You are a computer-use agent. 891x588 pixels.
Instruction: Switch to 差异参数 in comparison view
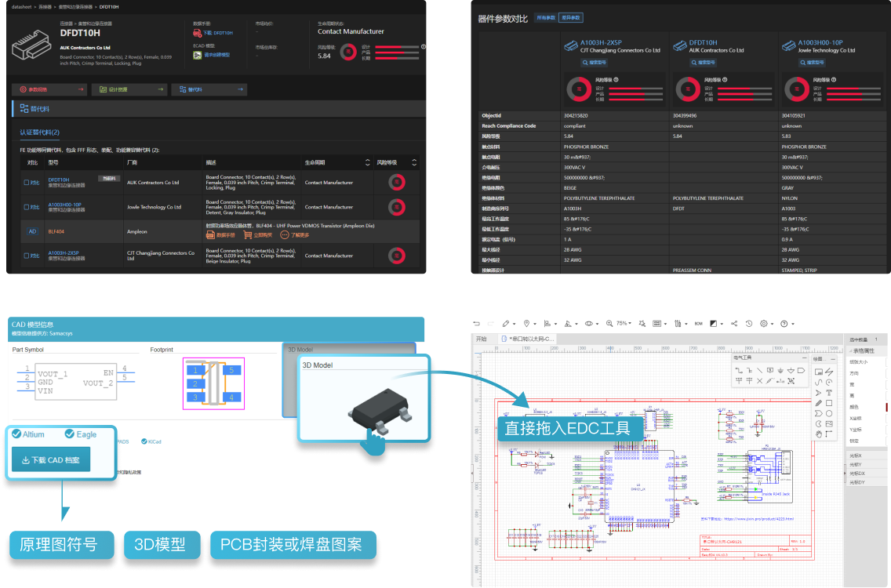point(571,17)
